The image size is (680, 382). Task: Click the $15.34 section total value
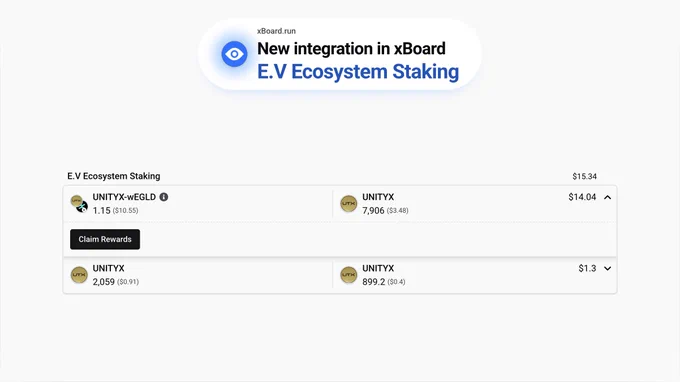(584, 176)
